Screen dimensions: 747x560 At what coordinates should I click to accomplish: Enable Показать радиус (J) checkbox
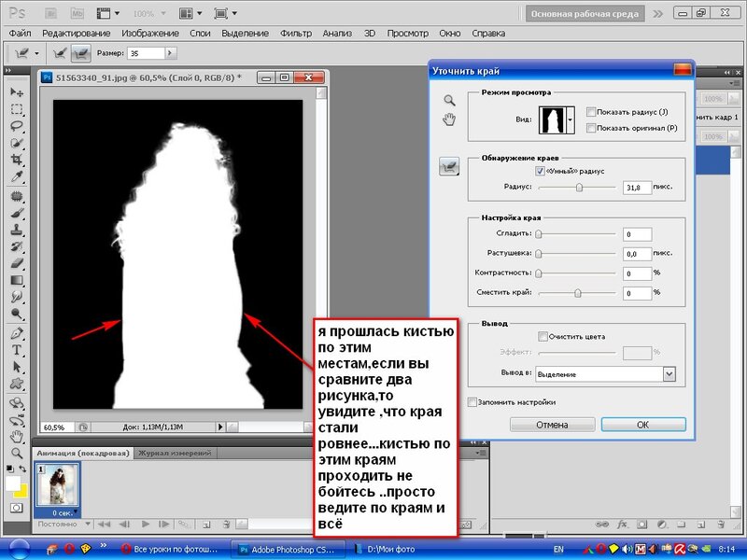point(591,112)
